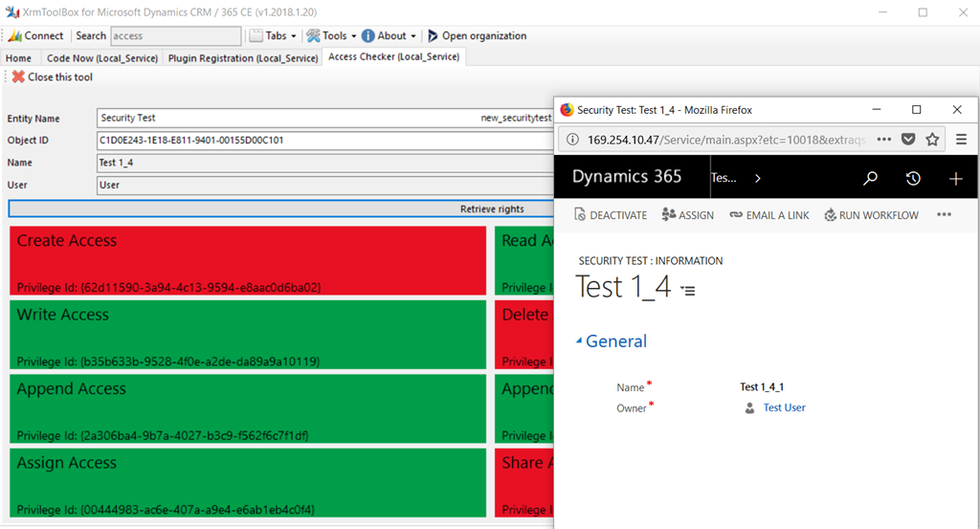Open the Test User owner link
The height and width of the screenshot is (529, 980).
[x=785, y=408]
